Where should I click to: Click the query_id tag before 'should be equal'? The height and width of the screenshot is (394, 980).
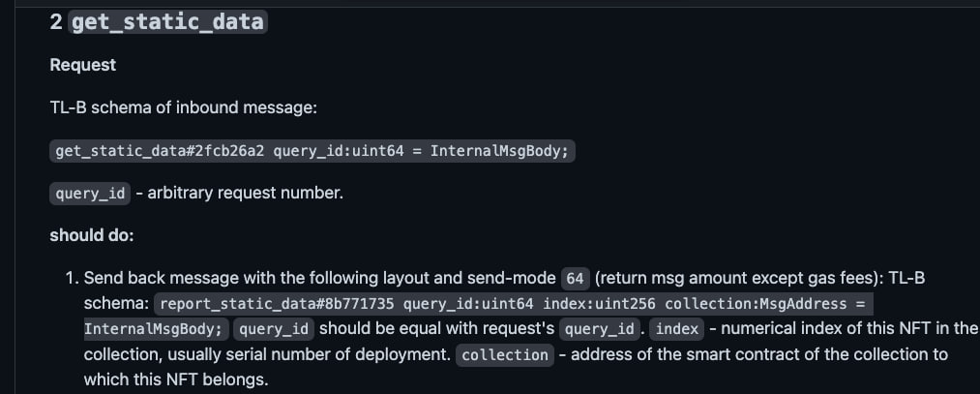click(274, 329)
